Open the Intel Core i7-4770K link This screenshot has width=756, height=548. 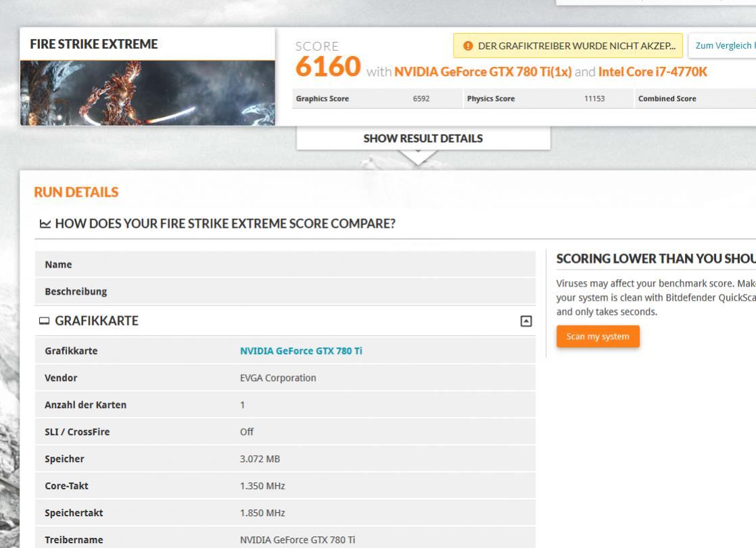[x=653, y=72]
